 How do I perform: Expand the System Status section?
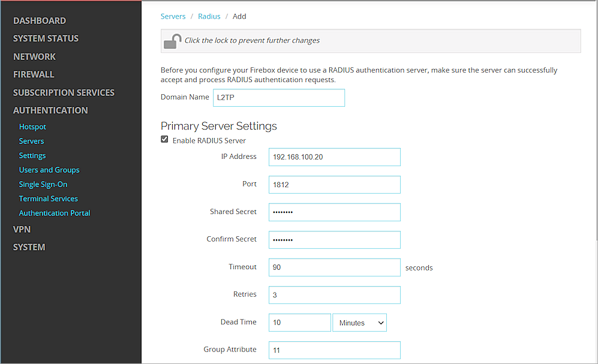pos(46,38)
